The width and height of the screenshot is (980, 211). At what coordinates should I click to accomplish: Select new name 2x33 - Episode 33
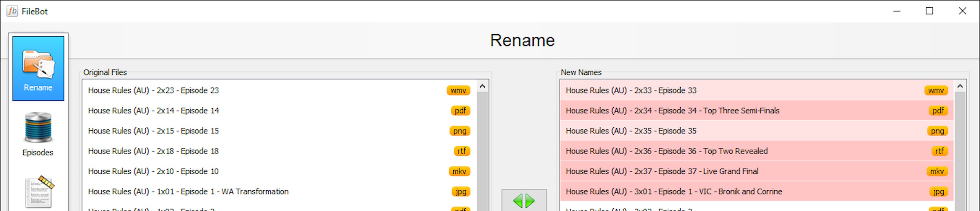pyautogui.click(x=757, y=90)
